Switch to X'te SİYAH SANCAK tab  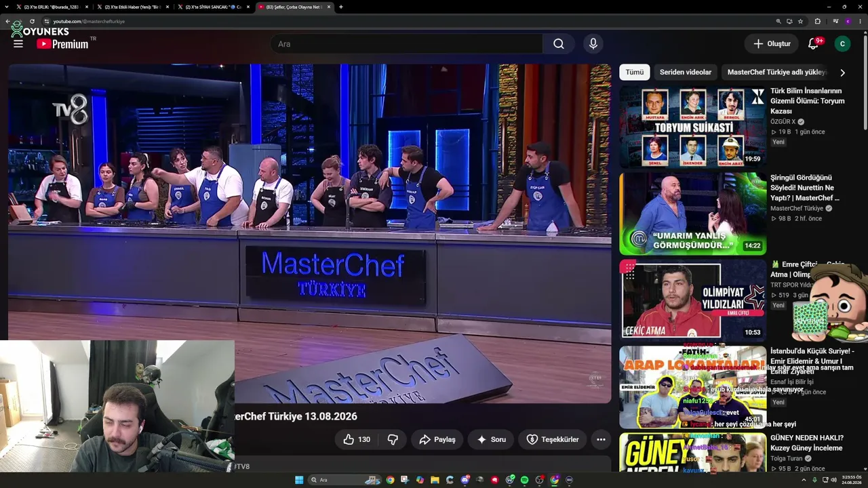pyautogui.click(x=213, y=7)
